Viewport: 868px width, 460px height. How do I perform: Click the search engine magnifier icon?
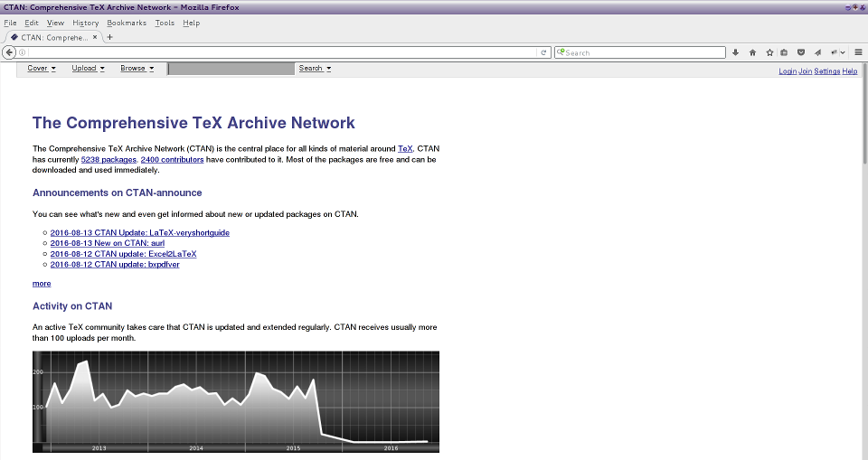pos(561,52)
